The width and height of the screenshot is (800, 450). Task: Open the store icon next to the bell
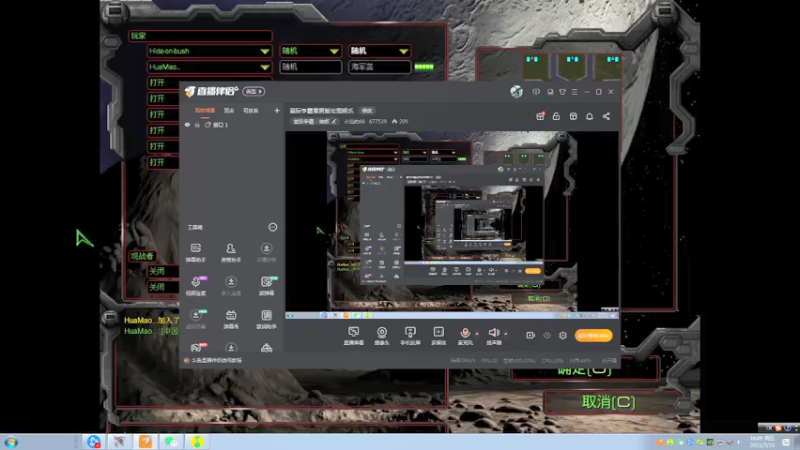[x=573, y=116]
